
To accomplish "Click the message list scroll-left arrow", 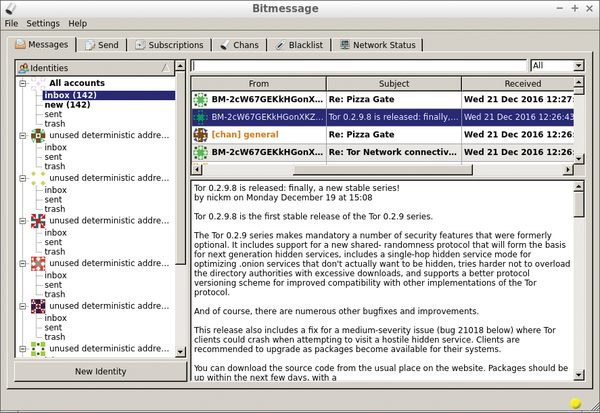I will coord(197,170).
